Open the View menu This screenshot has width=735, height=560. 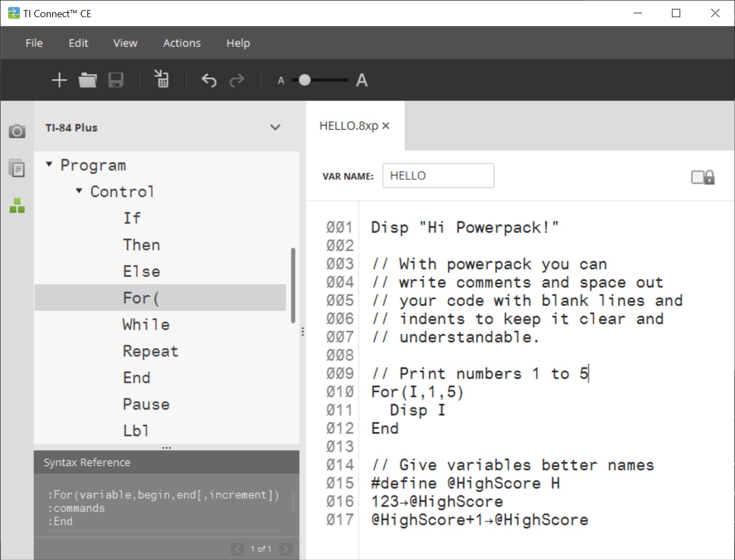pos(125,43)
